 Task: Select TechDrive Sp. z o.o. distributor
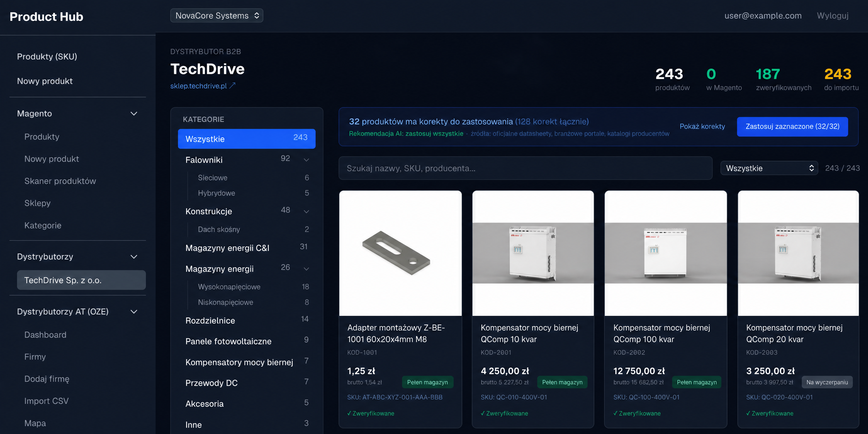pyautogui.click(x=81, y=280)
